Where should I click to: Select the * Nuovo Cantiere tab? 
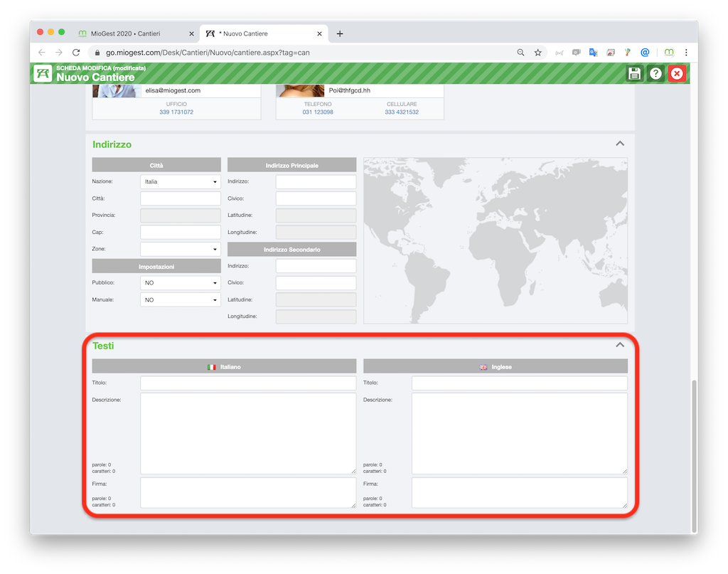click(x=264, y=33)
